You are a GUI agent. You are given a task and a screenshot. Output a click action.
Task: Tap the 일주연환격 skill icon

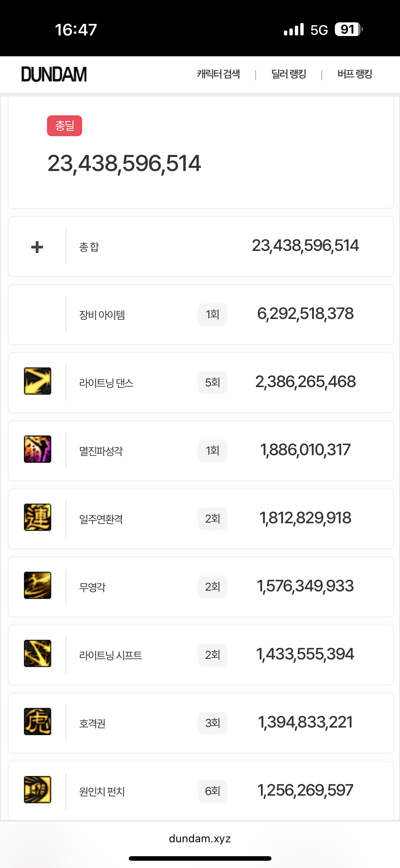(x=38, y=517)
